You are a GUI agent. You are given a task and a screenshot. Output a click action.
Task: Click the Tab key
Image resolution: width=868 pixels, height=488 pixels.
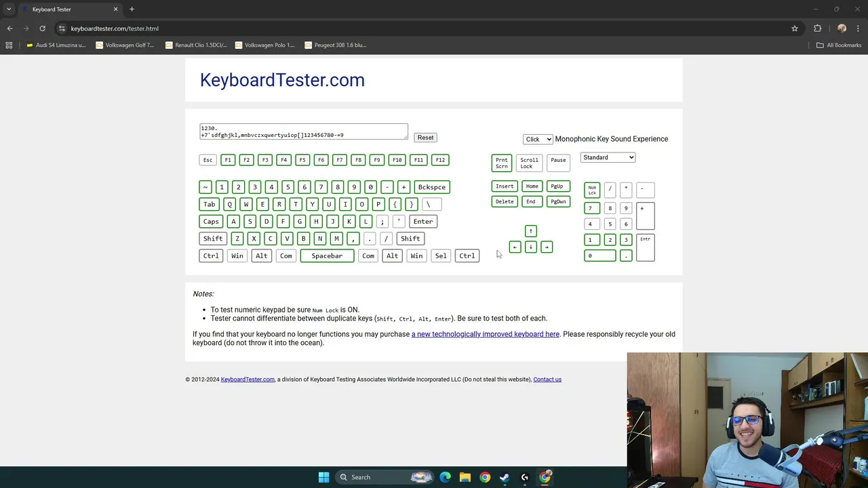pos(209,204)
